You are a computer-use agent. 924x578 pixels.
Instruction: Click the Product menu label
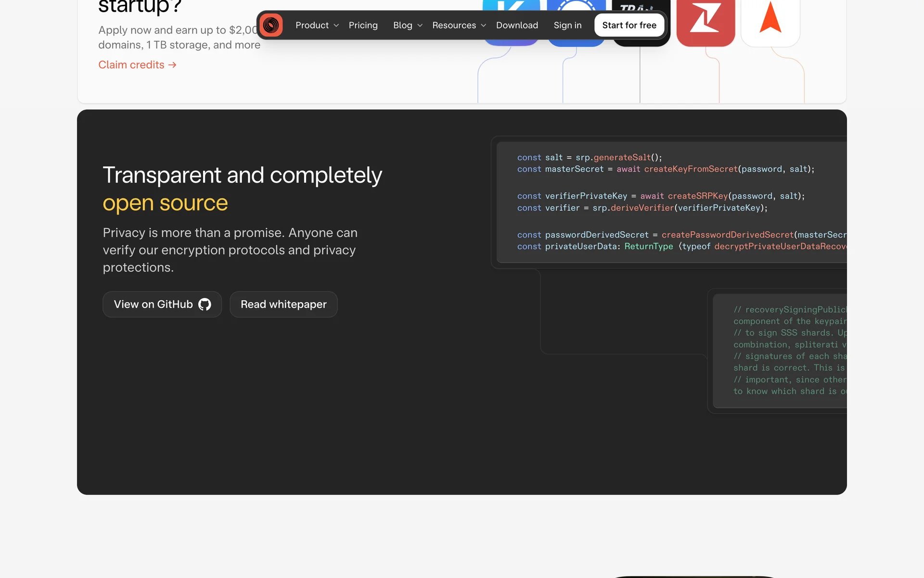(312, 25)
